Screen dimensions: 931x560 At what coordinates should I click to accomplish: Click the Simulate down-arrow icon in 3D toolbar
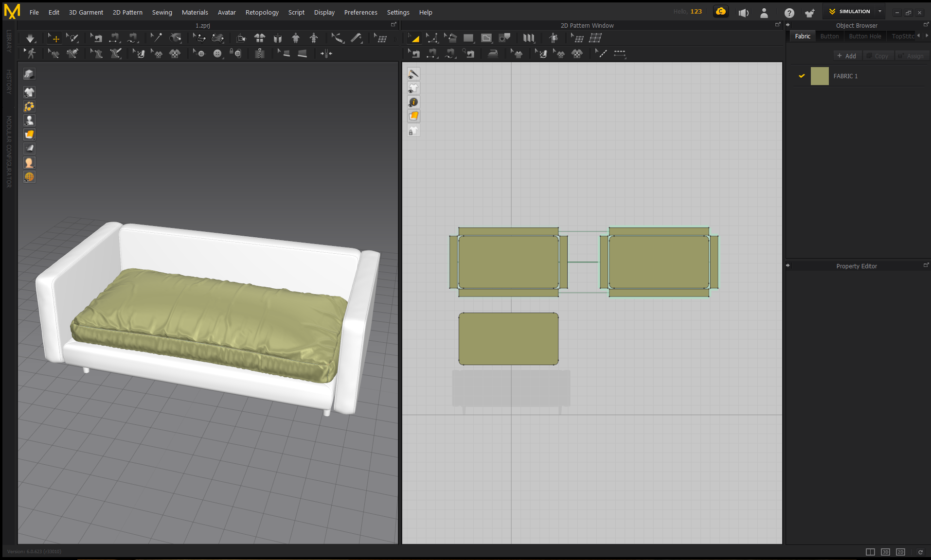30,38
